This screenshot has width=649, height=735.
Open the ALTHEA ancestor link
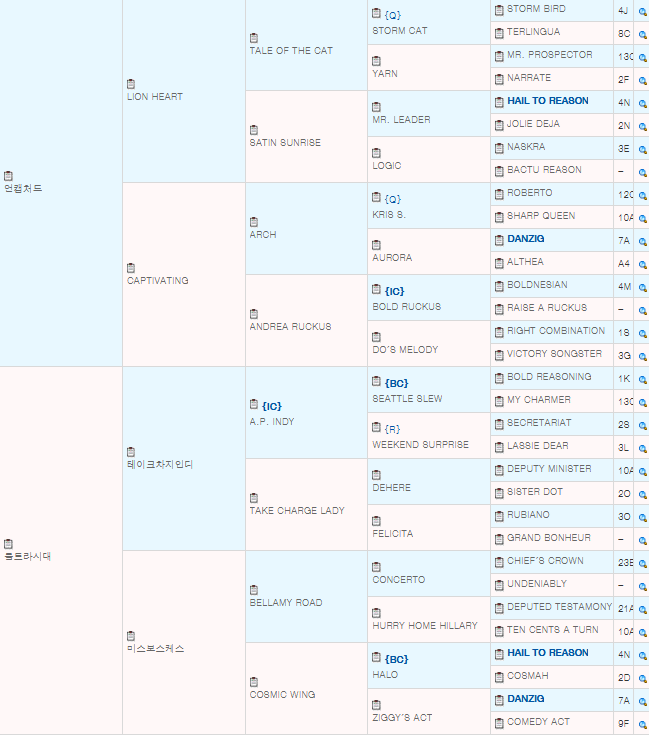pyautogui.click(x=526, y=262)
